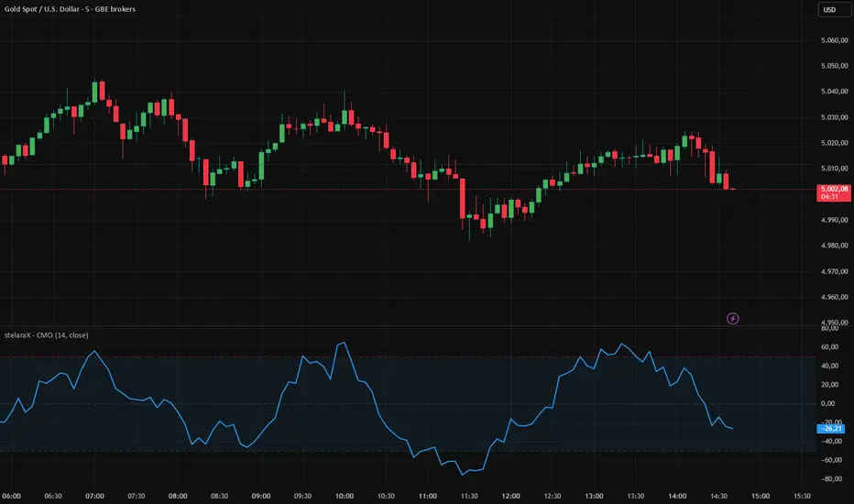Click the 09:30 time axis label
The width and height of the screenshot is (854, 504).
(x=302, y=496)
